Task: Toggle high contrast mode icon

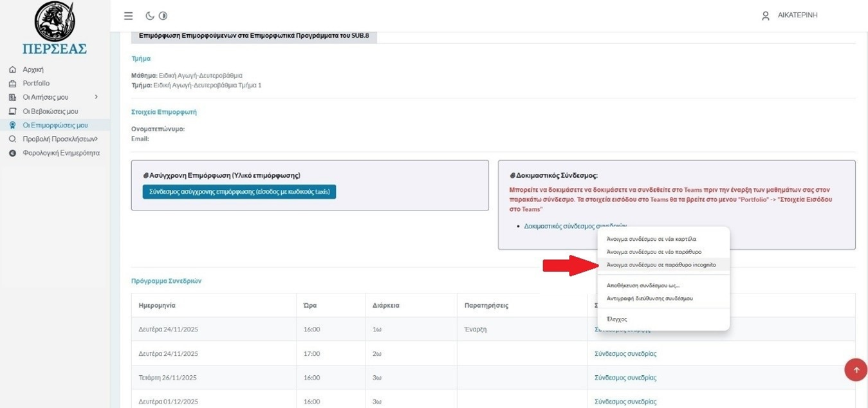Action: coord(163,16)
